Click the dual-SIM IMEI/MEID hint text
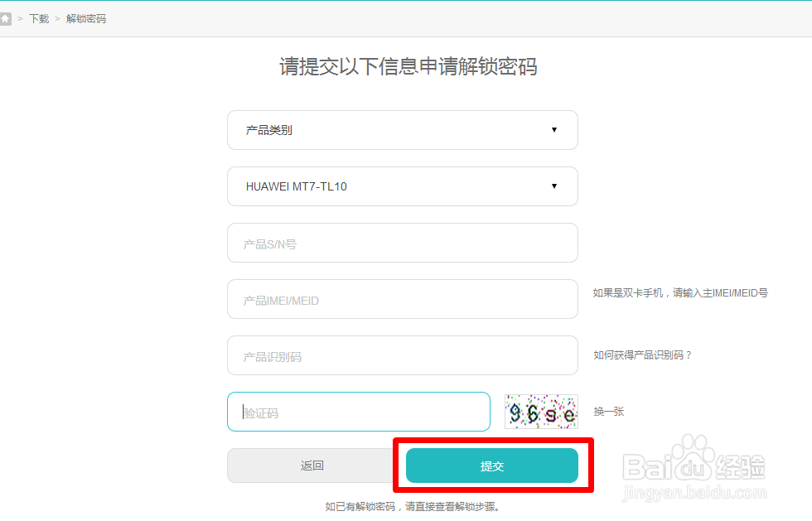Screen dimensions: 812x521 tap(680, 293)
